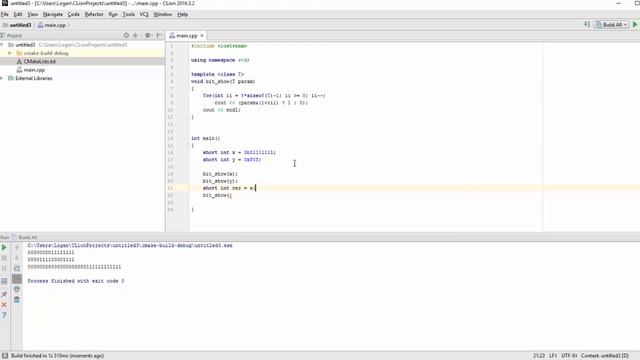
Task: Open the View menu
Action: [33, 14]
